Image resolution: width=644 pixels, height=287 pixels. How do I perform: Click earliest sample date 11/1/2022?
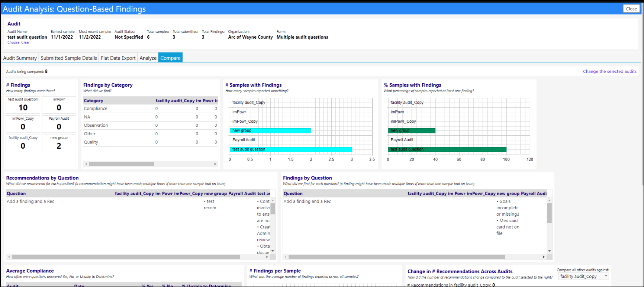tap(62, 37)
